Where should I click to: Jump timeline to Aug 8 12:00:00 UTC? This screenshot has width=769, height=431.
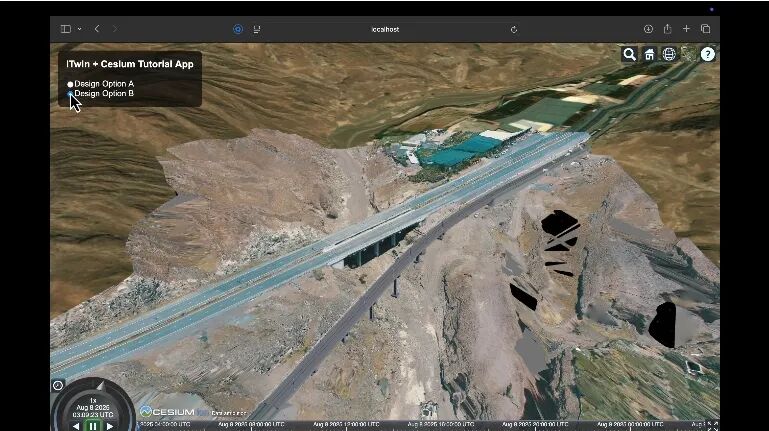tap(346, 424)
